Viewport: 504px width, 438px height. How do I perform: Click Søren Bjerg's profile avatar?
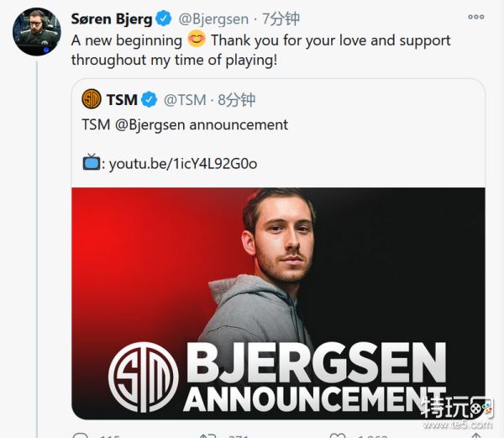(x=36, y=33)
